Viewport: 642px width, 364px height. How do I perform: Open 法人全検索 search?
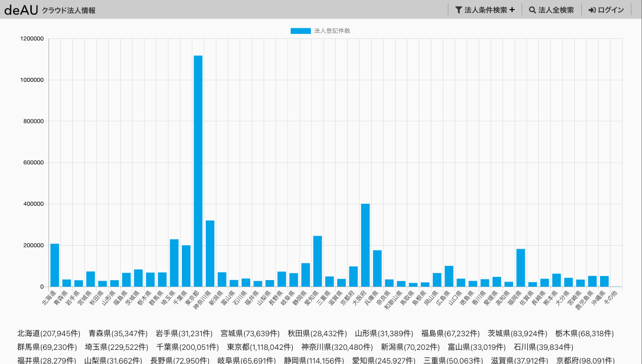coord(551,10)
